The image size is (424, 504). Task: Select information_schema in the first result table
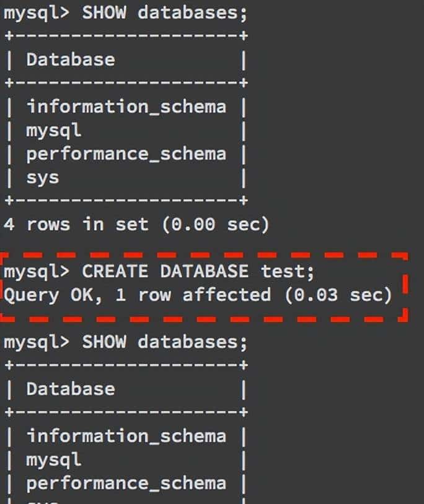tap(126, 106)
